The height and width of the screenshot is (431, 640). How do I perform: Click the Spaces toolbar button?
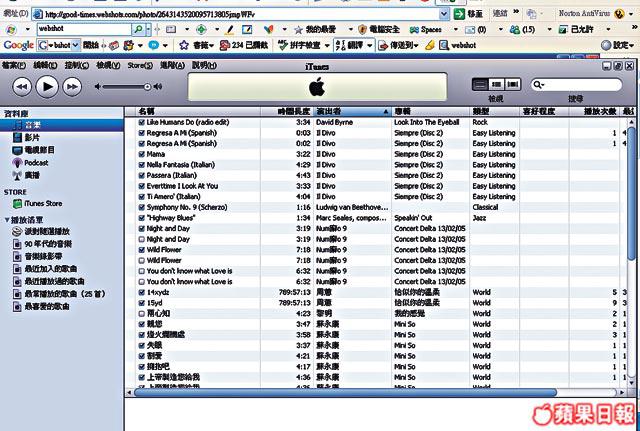click(x=426, y=29)
